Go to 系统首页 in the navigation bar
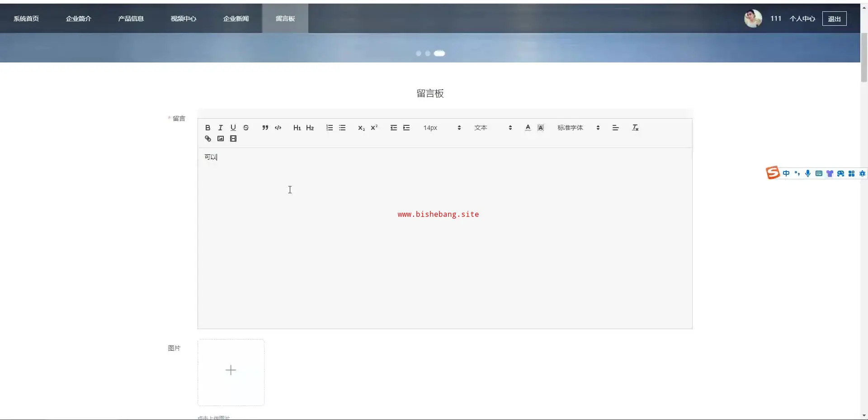Viewport: 868px width, 420px height. click(26, 19)
